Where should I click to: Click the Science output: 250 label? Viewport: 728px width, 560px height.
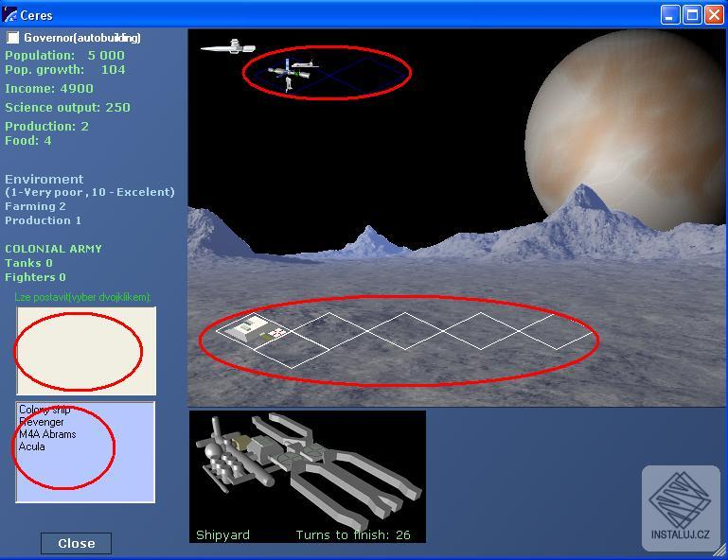[x=67, y=108]
